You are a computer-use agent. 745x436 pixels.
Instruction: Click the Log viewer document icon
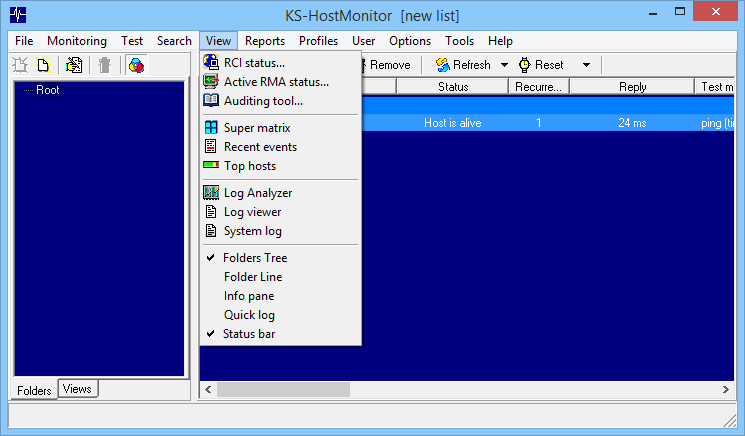click(211, 211)
